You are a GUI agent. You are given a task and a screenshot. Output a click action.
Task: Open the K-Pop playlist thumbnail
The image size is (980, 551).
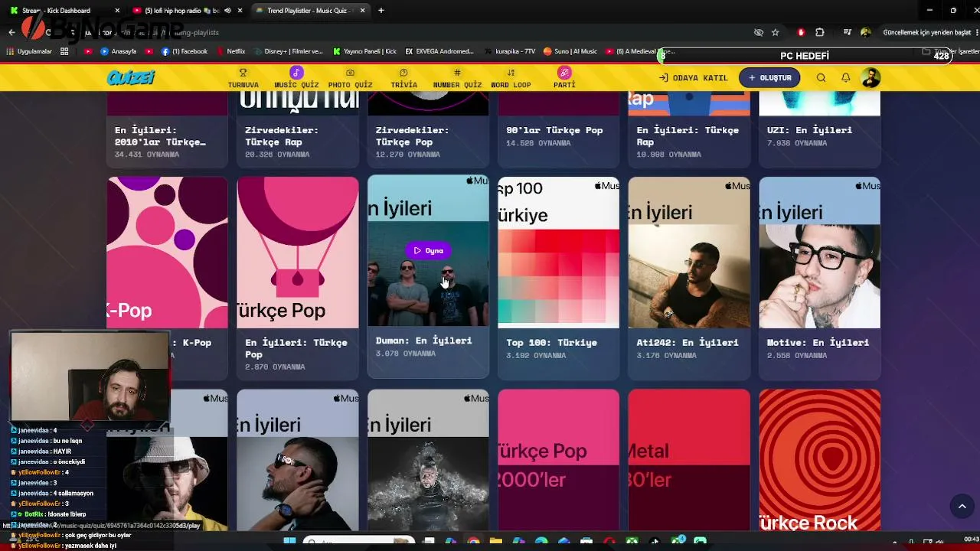pyautogui.click(x=167, y=253)
